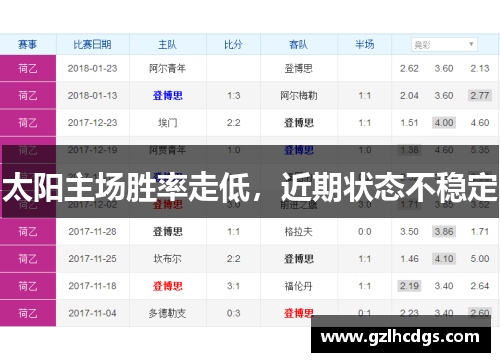Click the 比分 column header
The height and width of the screenshot is (362, 500).
coord(233,44)
